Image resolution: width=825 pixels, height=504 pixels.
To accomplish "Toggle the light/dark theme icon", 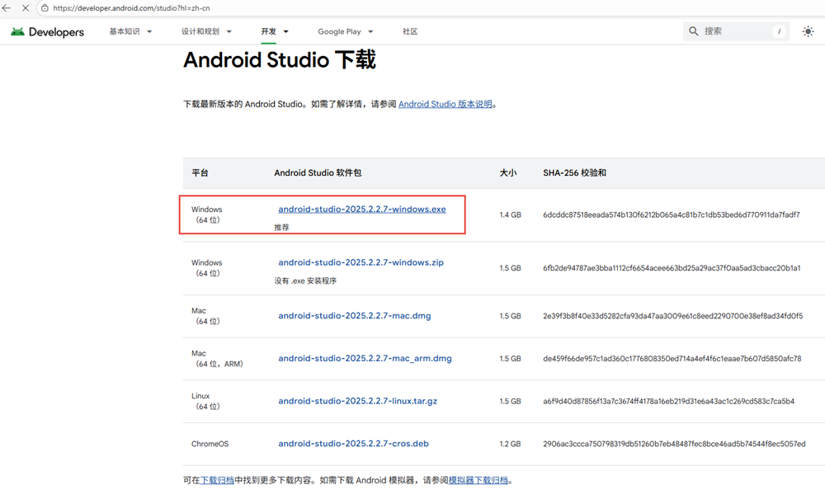I will coord(808,31).
